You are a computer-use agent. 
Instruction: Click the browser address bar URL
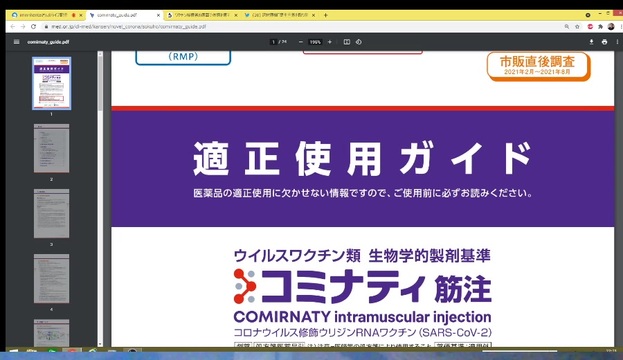[x=128, y=27]
